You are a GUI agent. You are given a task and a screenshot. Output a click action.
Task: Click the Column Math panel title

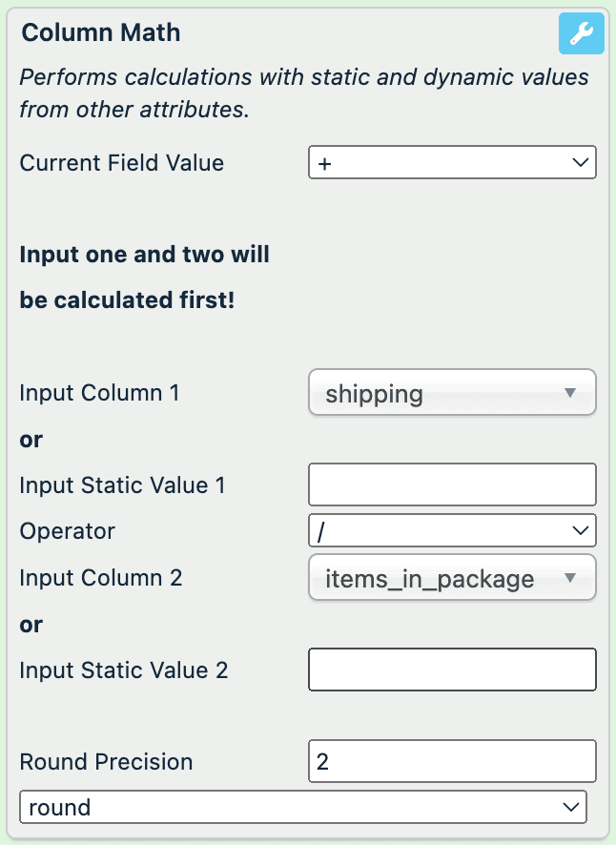[x=101, y=33]
